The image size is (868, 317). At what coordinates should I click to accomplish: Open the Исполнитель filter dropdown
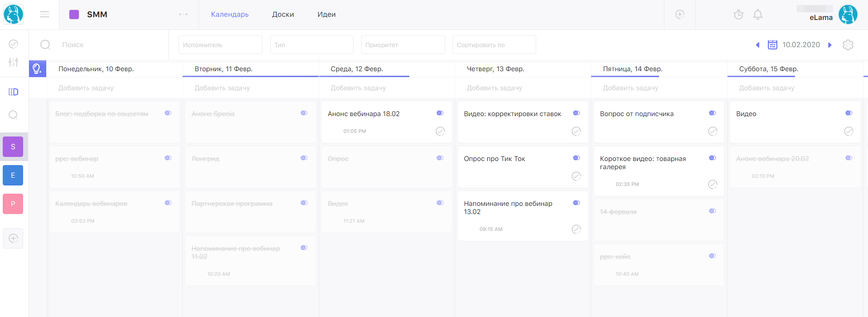click(x=220, y=45)
